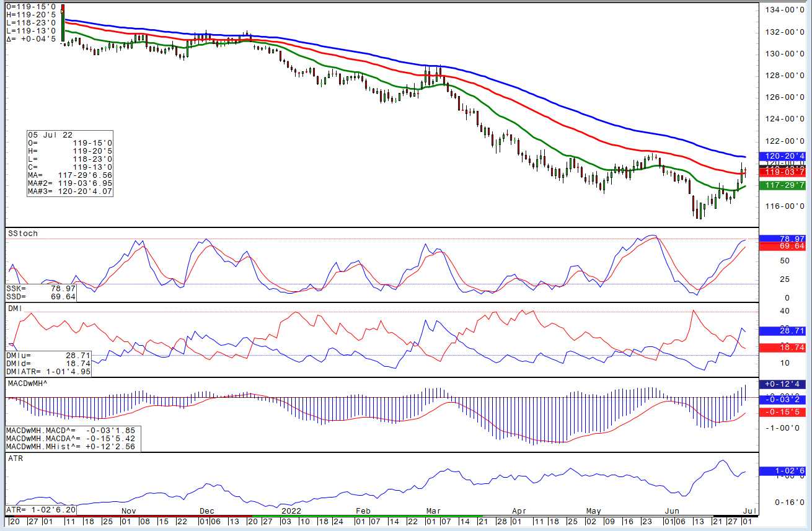
Task: Click the Mar label on date axis
Action: pos(433,511)
